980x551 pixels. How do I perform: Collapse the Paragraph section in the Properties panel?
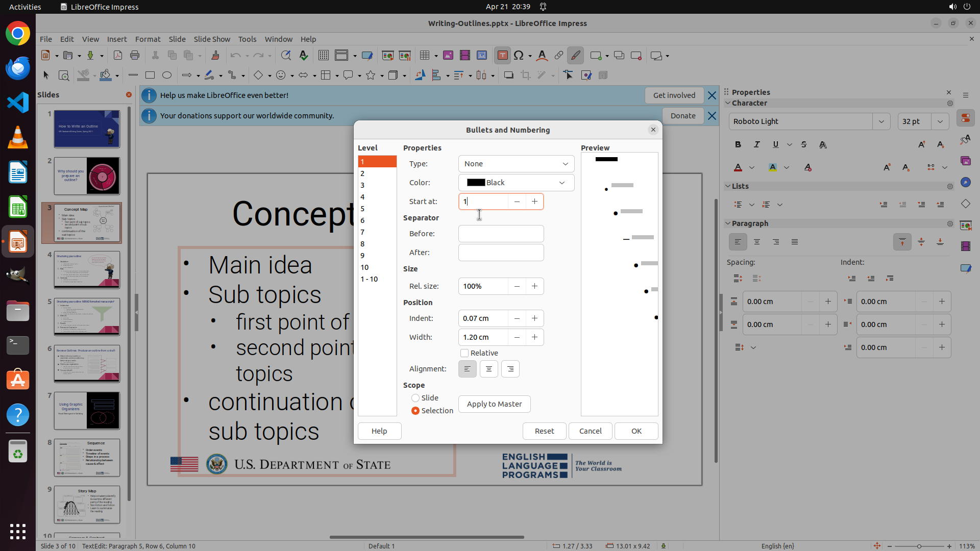tap(728, 223)
